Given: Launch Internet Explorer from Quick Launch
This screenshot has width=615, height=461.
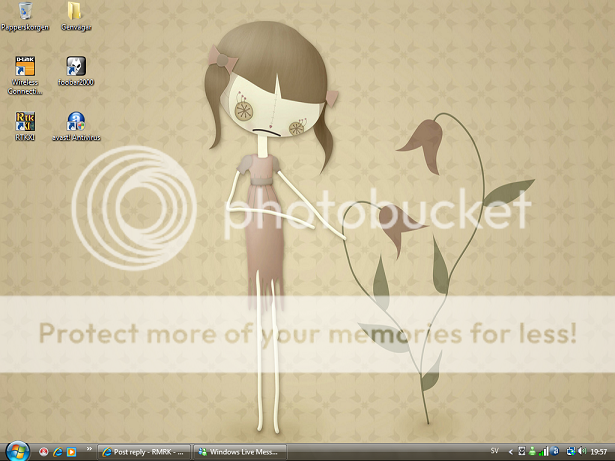Looking at the screenshot, I should 56,452.
